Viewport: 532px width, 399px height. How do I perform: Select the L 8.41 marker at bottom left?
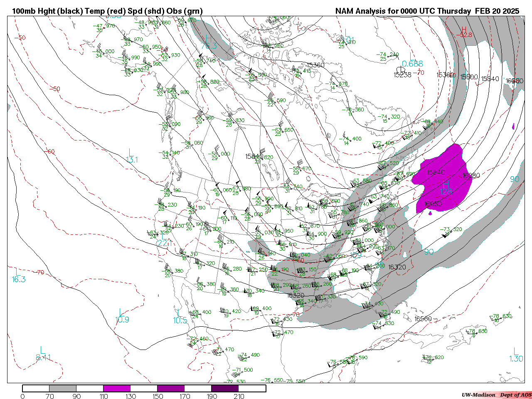[x=43, y=354]
